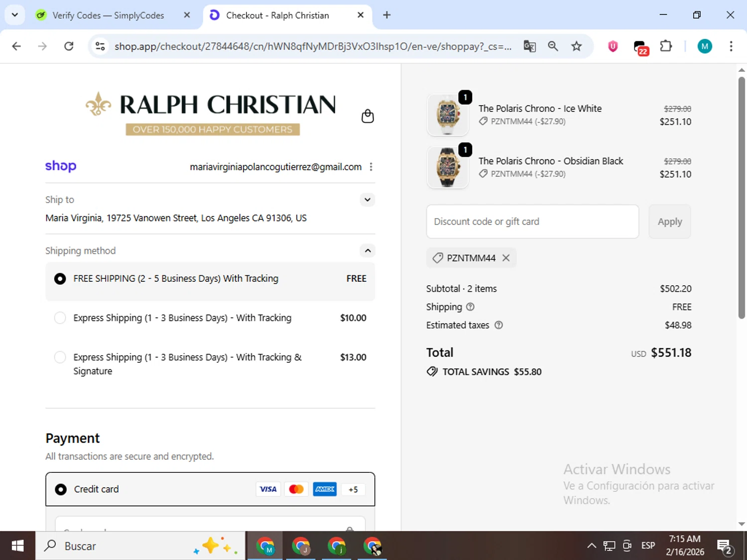Click the page vertical scrollbar thumb
The height and width of the screenshot is (560, 747).
[742, 198]
